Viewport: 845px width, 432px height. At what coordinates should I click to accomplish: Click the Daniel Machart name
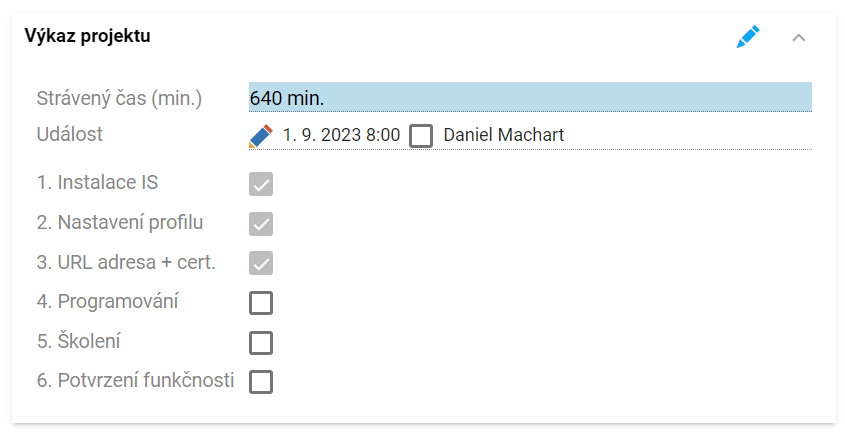[503, 135]
